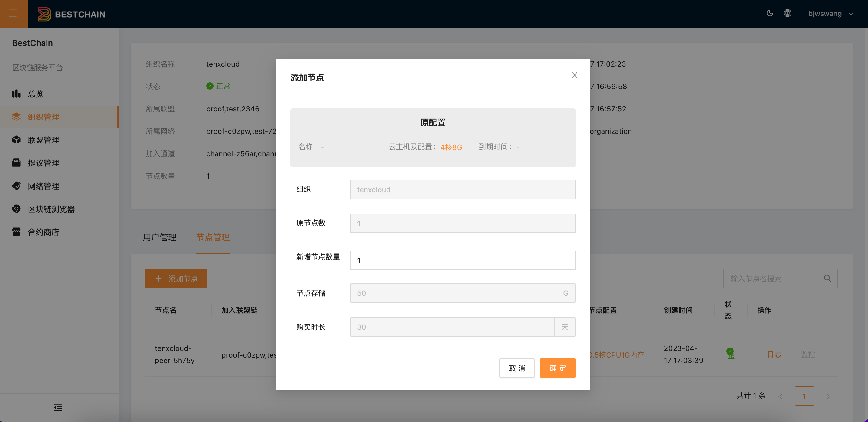Expand bjwswang user dropdown
This screenshot has width=868, height=422.
tap(830, 14)
